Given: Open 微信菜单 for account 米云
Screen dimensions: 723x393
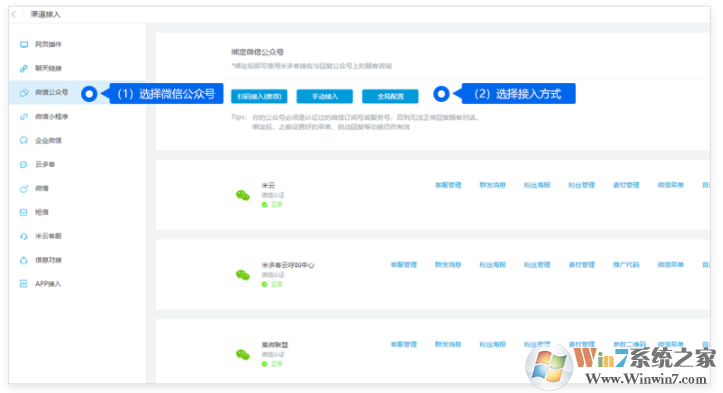Looking at the screenshot, I should point(670,185).
